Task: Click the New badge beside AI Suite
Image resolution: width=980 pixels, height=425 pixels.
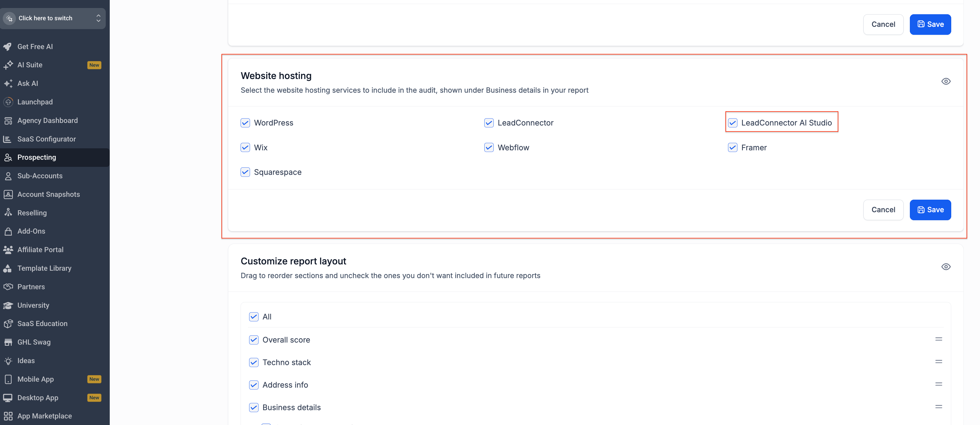Action: (94, 65)
